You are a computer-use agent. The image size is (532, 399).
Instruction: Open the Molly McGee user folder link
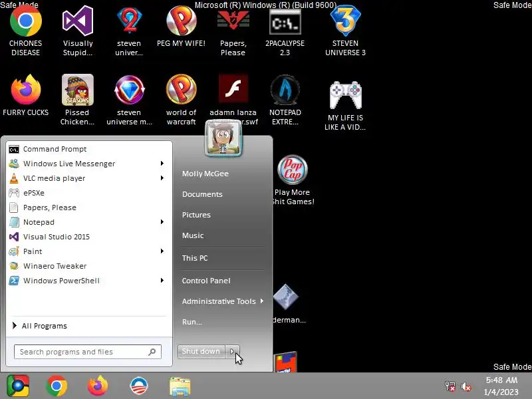pyautogui.click(x=205, y=174)
